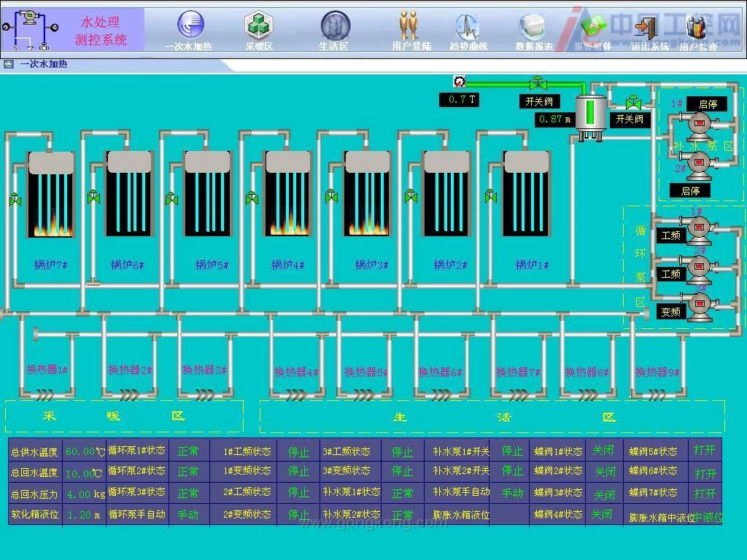Open the 用户管理 user management icon
This screenshot has height=560, width=747.
(x=697, y=28)
